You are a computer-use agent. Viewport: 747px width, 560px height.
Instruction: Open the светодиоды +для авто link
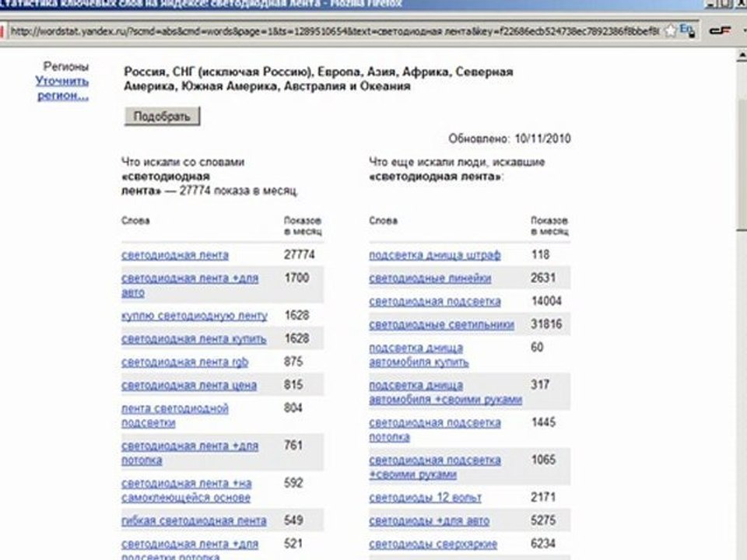429,521
